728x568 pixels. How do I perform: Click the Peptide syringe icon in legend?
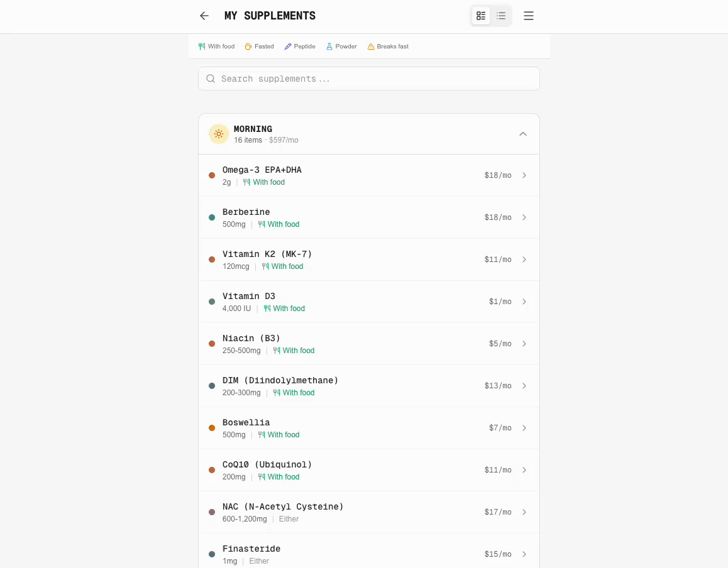(x=288, y=46)
